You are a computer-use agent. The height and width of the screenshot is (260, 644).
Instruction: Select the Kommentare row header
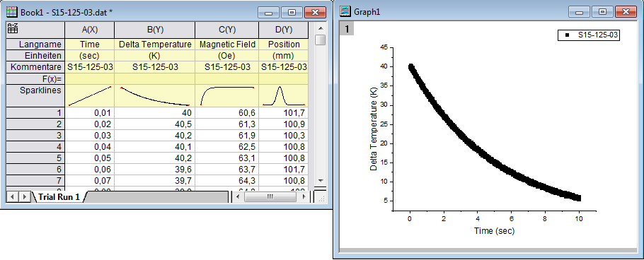35,67
